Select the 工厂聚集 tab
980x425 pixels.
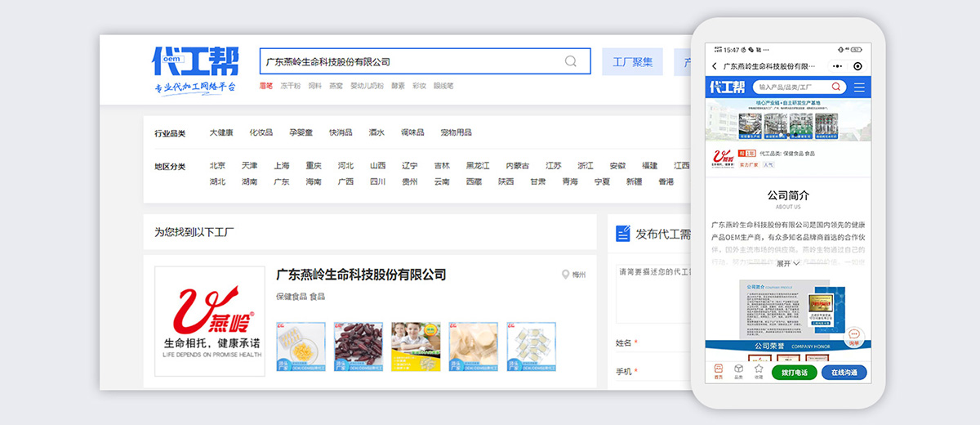(632, 62)
